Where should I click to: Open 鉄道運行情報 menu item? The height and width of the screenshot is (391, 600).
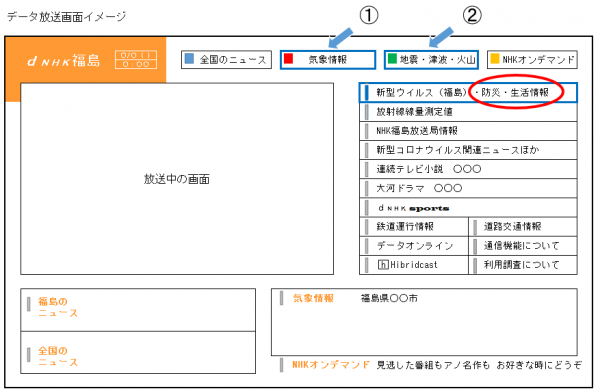(x=414, y=227)
